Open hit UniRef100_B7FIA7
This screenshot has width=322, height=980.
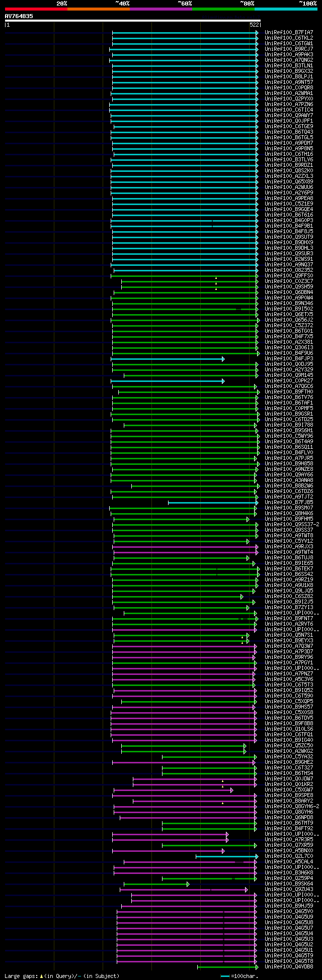tap(289, 32)
